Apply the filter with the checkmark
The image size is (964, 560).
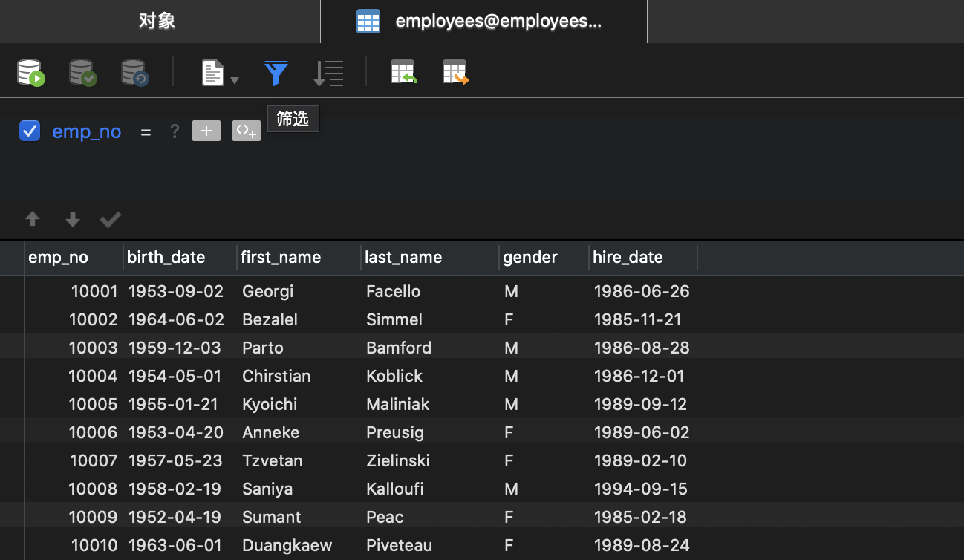click(x=111, y=219)
